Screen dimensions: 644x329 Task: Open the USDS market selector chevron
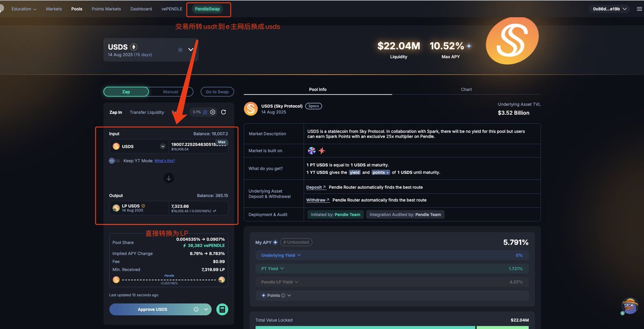(191, 49)
